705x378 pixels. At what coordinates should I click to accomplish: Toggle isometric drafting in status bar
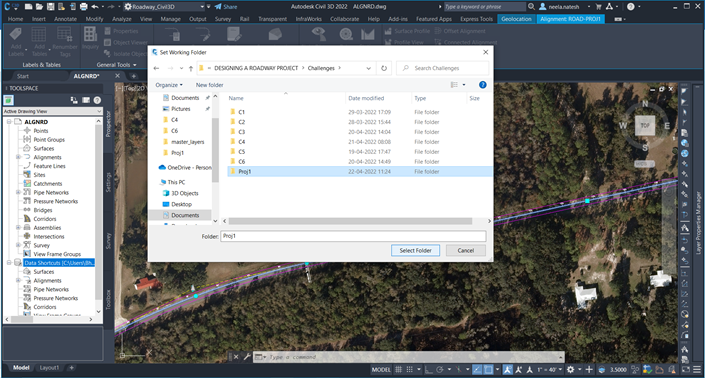459,369
